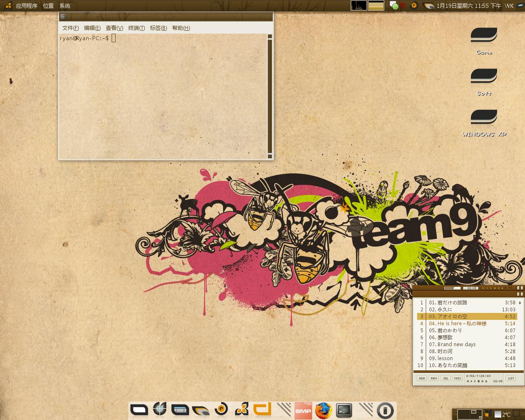The image size is (525, 420).
Task: Click the terminal scrollbar down arrow
Action: pos(270,156)
